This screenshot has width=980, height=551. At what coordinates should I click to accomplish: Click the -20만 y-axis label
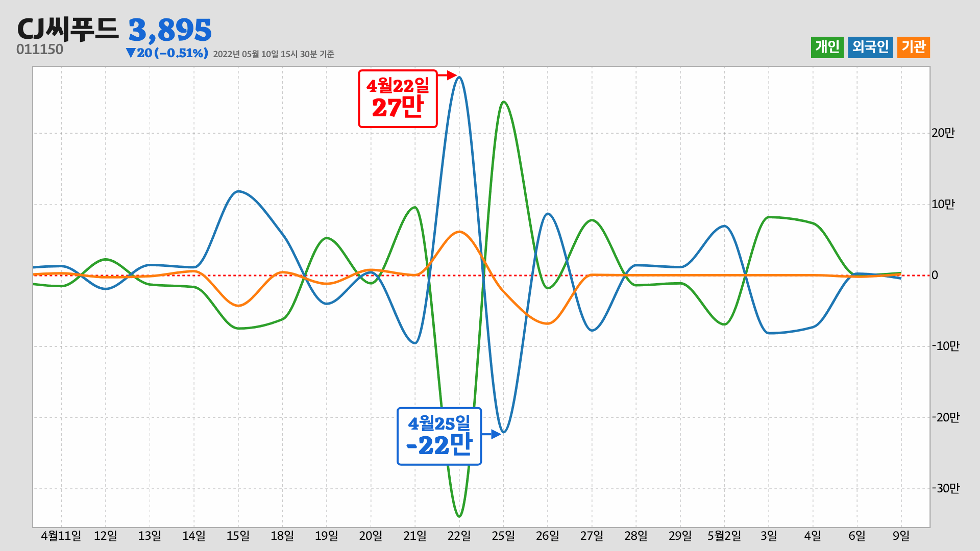click(945, 418)
